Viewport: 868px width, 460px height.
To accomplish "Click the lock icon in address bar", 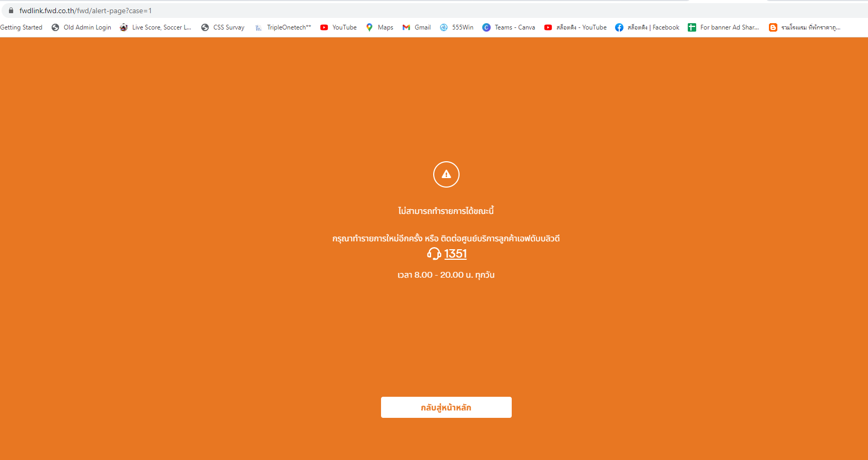I will (11, 11).
